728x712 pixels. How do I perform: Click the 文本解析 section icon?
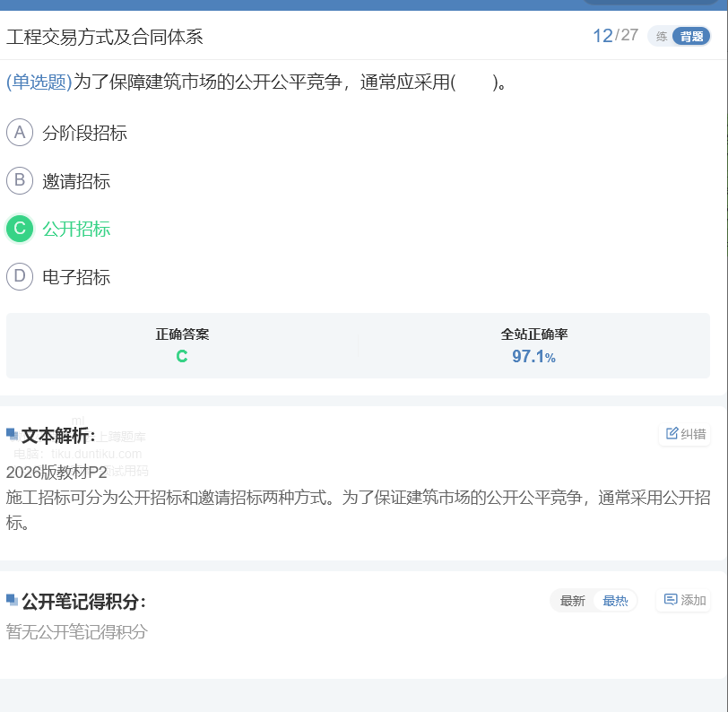tap(13, 435)
